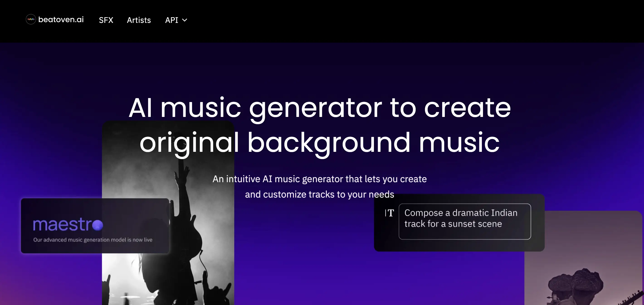644x305 pixels.
Task: Open the API navigation item
Action: 171,20
